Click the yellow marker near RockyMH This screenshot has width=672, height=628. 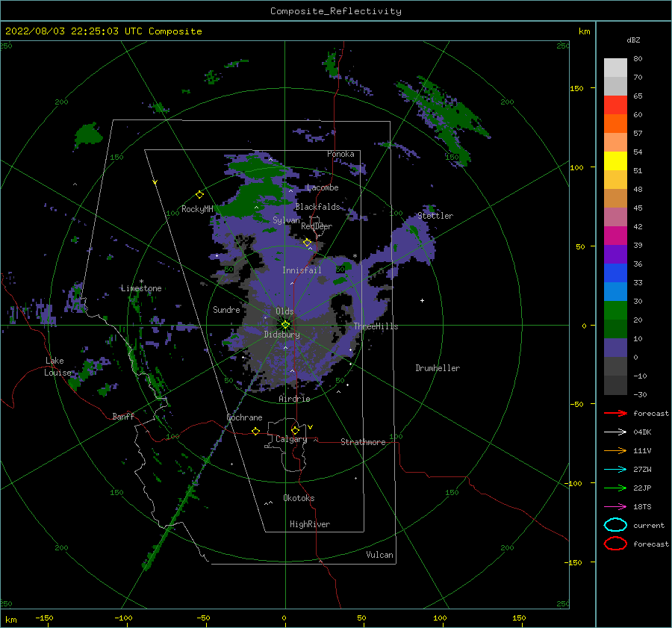(x=199, y=195)
